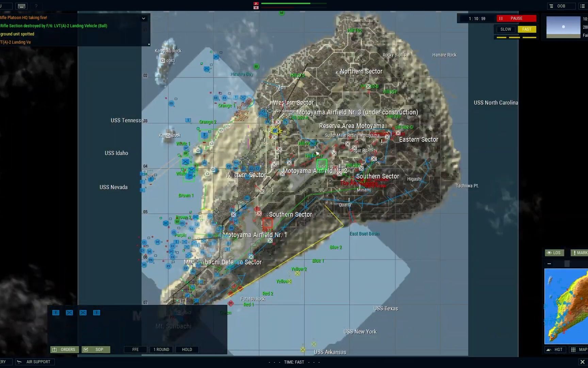Set game speed to FAST
The width and height of the screenshot is (588, 368).
point(527,29)
